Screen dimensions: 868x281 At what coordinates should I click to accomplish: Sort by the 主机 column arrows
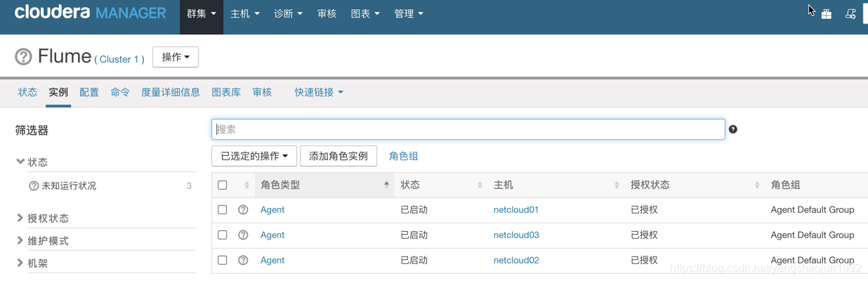coord(617,185)
